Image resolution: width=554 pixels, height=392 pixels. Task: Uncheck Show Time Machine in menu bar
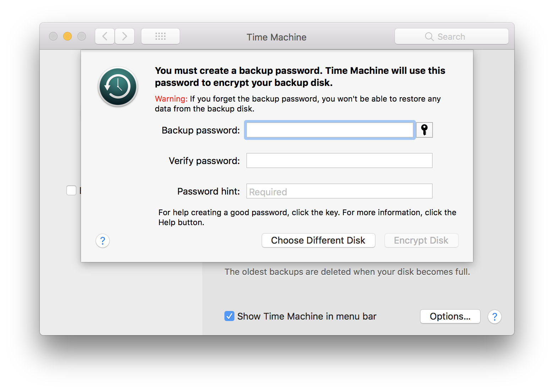[229, 316]
